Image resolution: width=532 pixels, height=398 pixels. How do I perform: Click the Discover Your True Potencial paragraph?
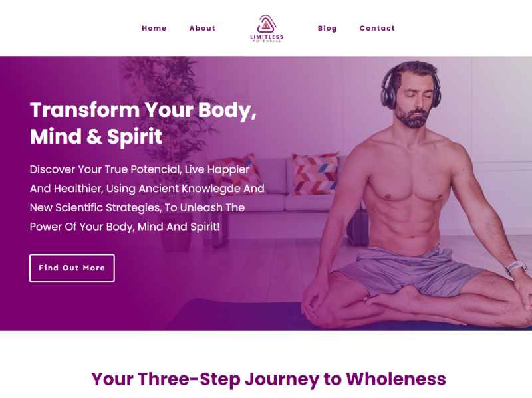147,198
